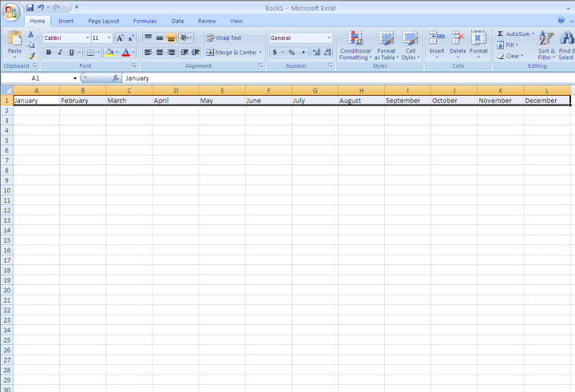Increase the cell indent
Image resolution: width=575 pixels, height=392 pixels.
click(196, 53)
